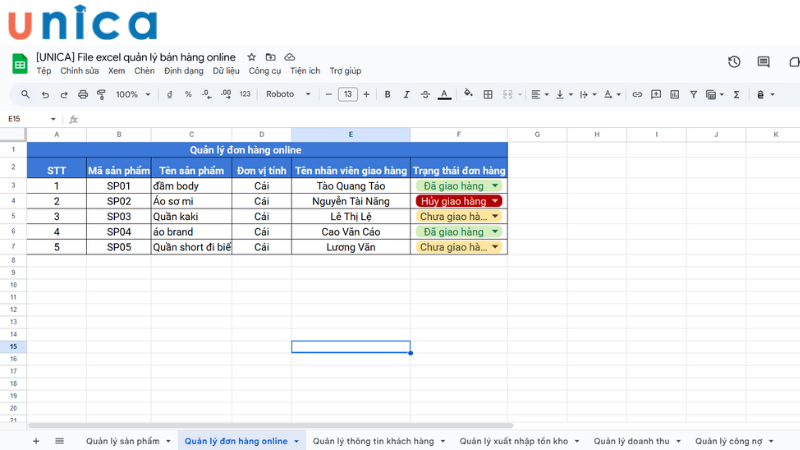Add a new sheet

[36, 441]
